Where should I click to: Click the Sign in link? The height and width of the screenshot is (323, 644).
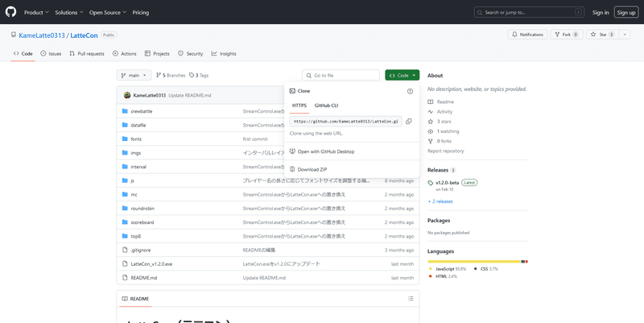click(601, 12)
